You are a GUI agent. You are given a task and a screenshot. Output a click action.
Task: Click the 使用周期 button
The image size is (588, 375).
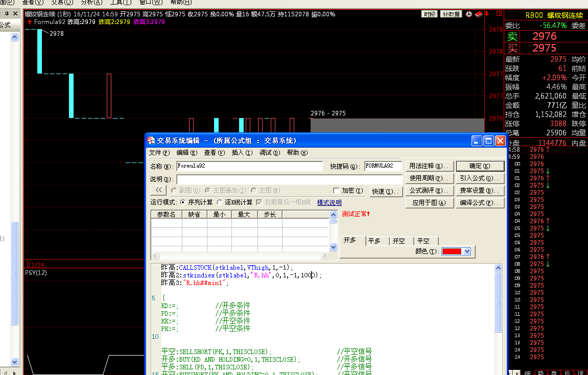coord(429,178)
